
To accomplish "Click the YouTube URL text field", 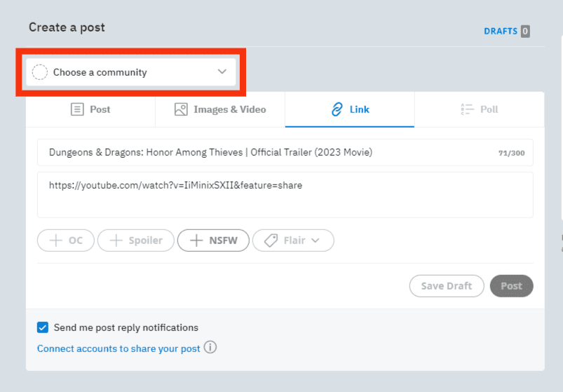I will pos(285,195).
